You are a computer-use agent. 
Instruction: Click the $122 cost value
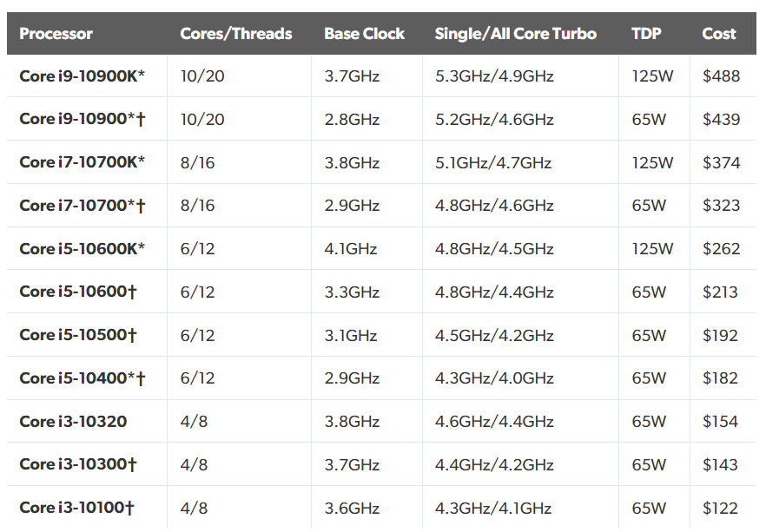coord(720,508)
